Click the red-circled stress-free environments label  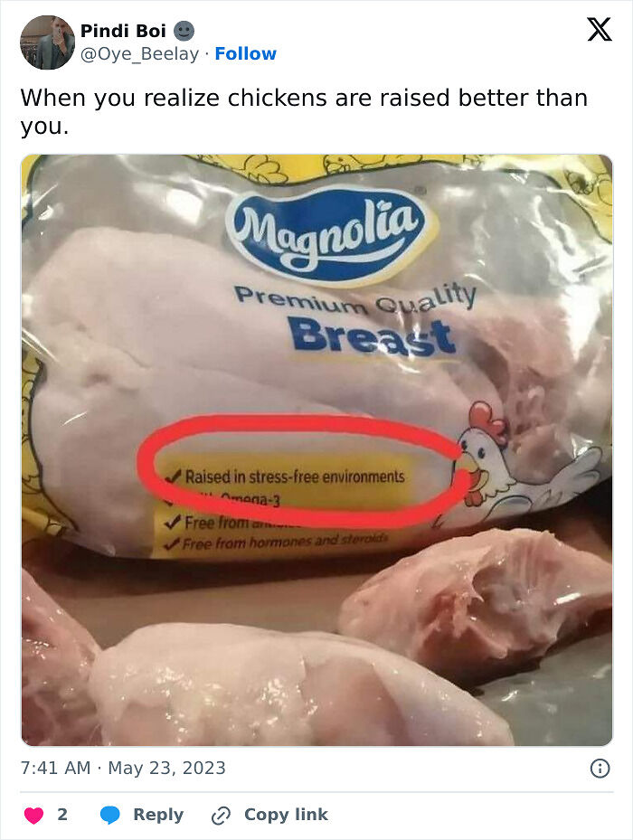(x=294, y=477)
